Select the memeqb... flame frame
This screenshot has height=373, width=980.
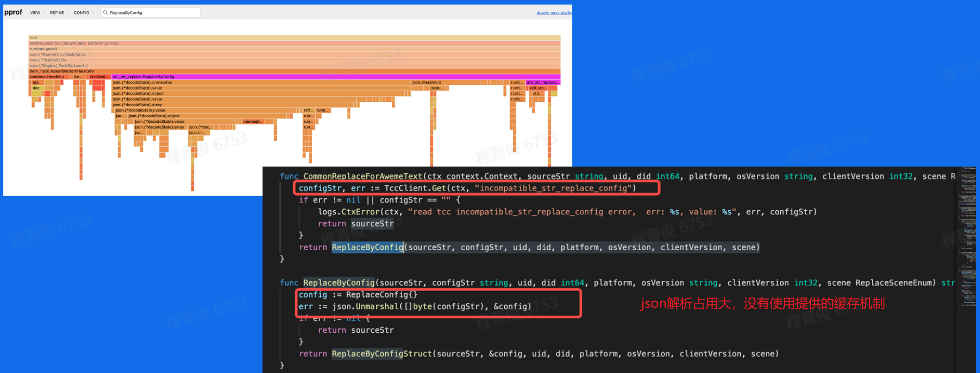[x=253, y=122]
